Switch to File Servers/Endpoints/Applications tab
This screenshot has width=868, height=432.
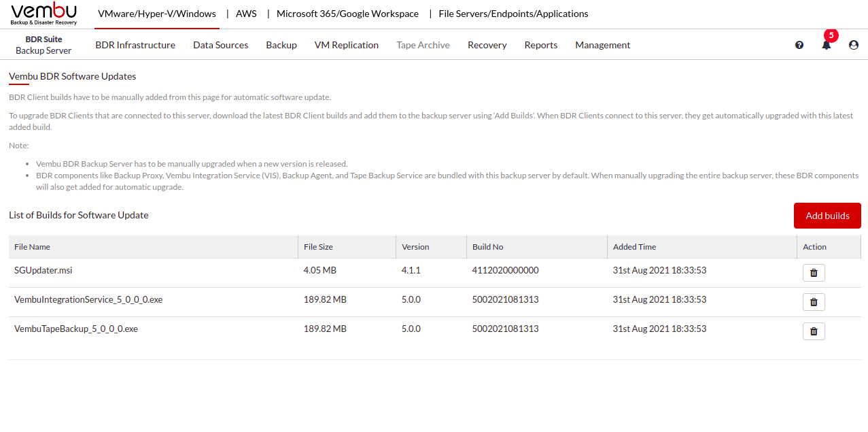click(x=513, y=14)
